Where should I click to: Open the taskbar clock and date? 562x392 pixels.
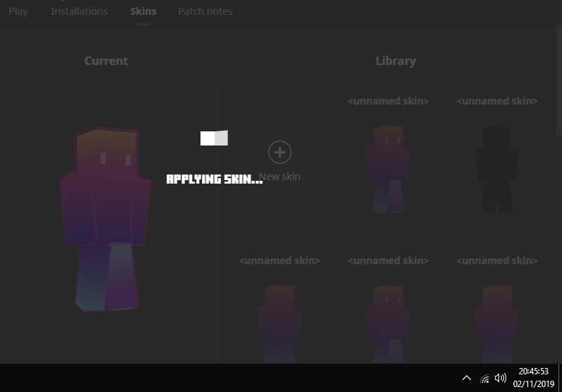(x=533, y=378)
